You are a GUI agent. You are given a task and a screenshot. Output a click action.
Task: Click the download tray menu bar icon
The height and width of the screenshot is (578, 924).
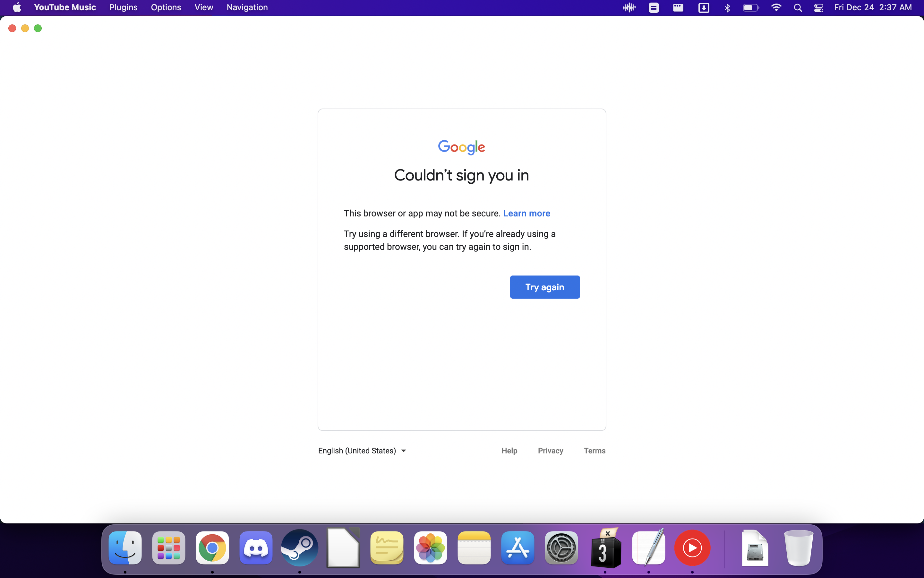click(704, 7)
